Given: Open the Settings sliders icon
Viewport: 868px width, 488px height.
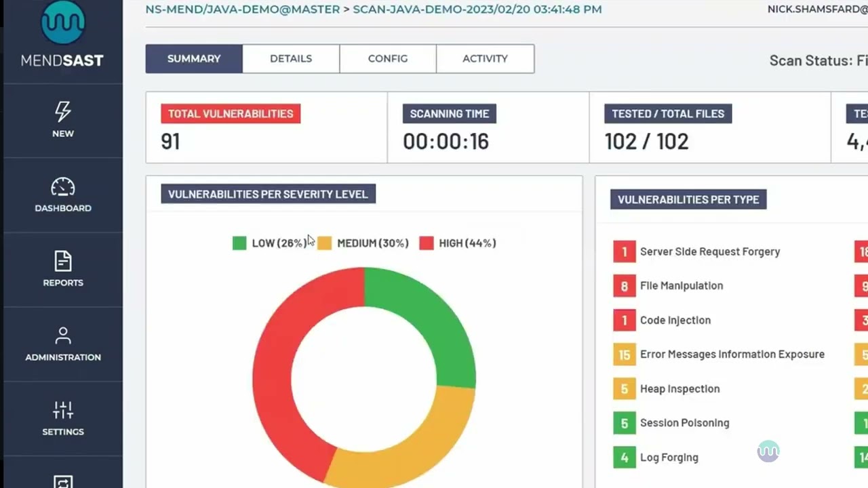Looking at the screenshot, I should point(63,409).
